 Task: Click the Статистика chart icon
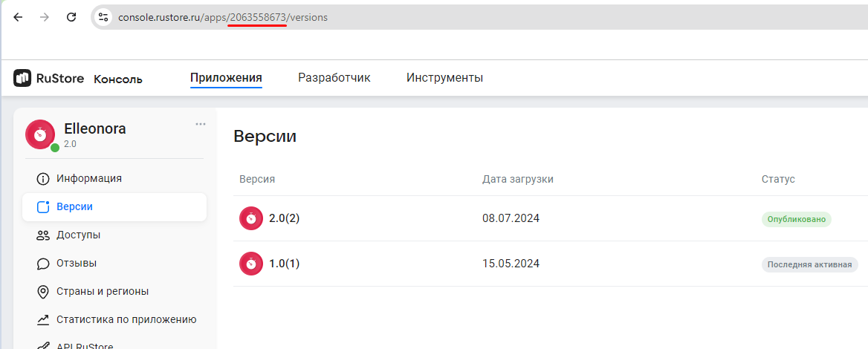click(x=43, y=320)
